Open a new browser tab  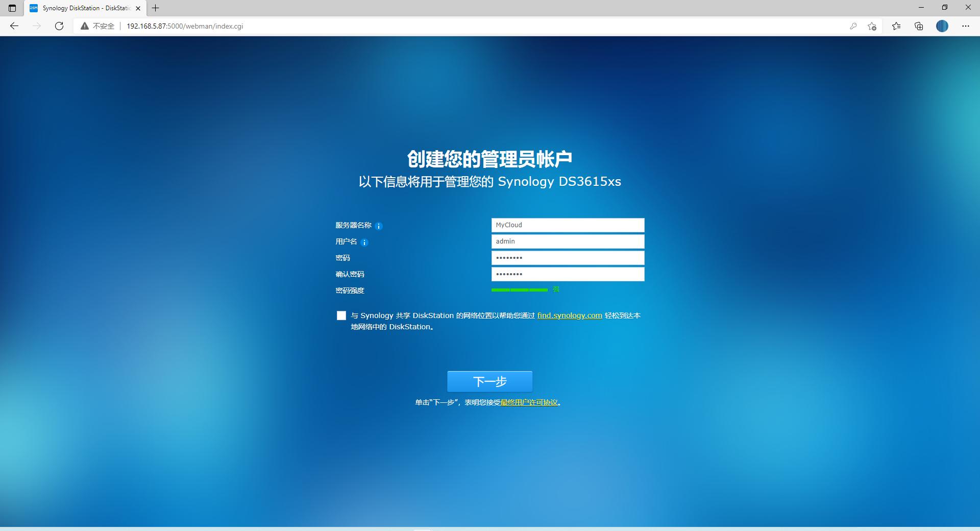[156, 8]
